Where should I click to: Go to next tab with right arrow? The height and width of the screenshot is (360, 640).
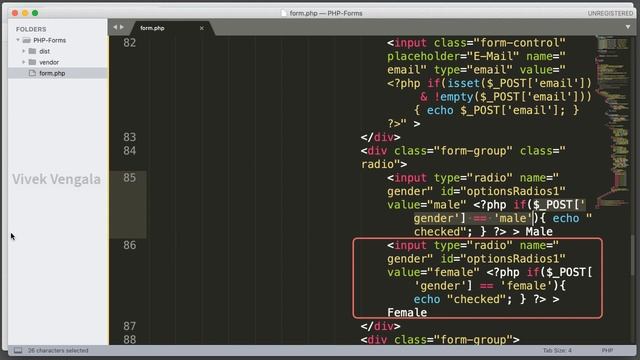pos(122,27)
